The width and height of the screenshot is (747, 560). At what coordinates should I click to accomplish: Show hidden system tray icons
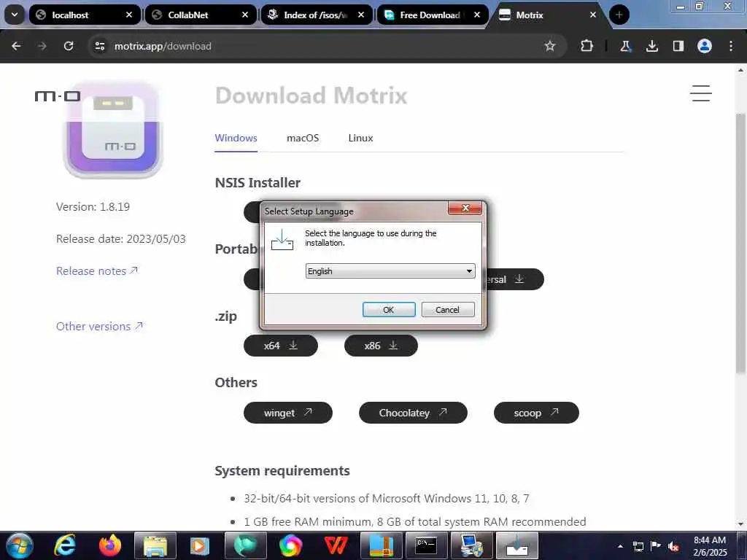pyautogui.click(x=620, y=546)
